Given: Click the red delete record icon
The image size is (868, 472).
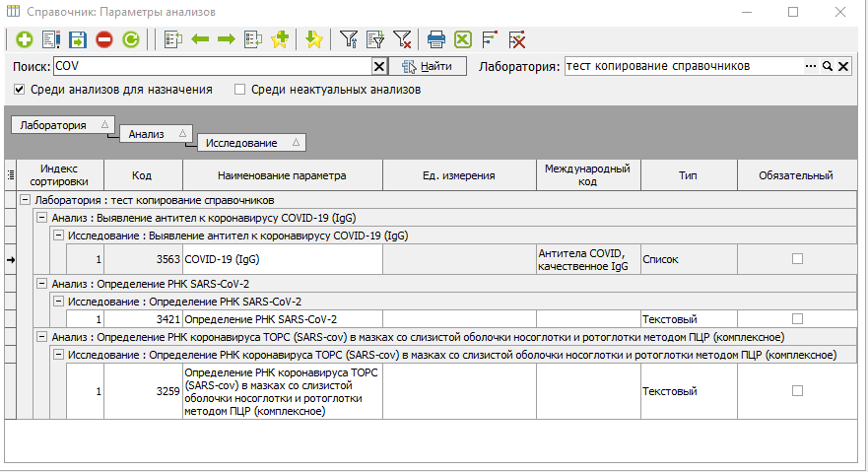Looking at the screenshot, I should (x=103, y=40).
